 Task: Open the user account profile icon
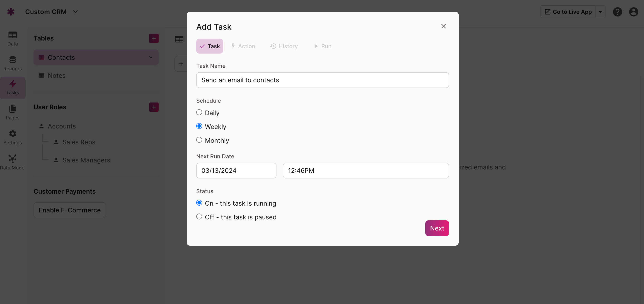click(x=633, y=12)
